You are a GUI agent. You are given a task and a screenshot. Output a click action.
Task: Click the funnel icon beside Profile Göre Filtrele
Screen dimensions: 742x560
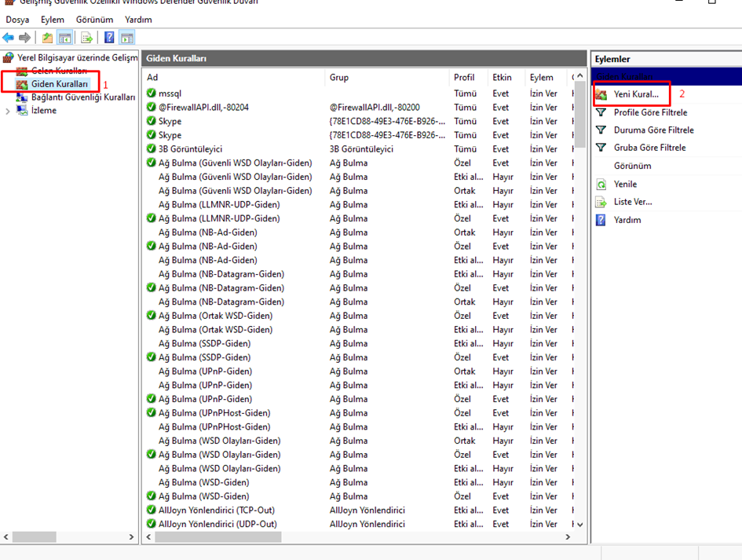tap(601, 112)
